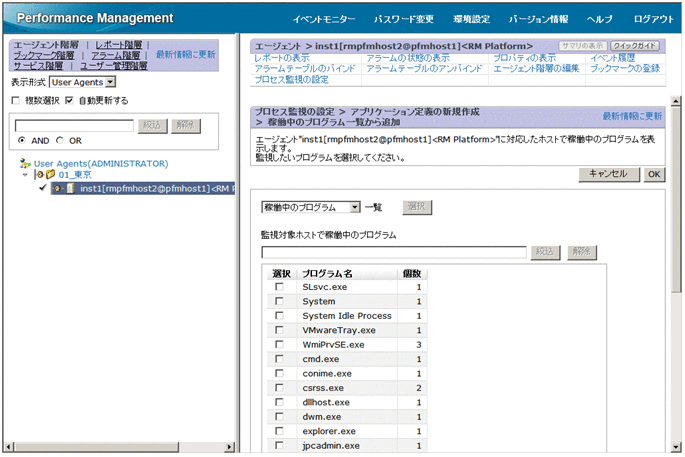This screenshot has height=457, width=685.
Task: Click the right pane vertical scrollbar thumb
Action: (x=676, y=199)
